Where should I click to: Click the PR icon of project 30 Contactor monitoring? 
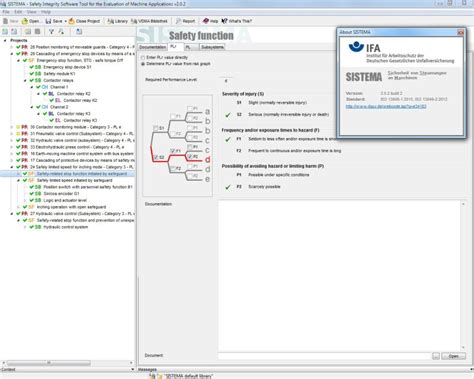coord(25,127)
